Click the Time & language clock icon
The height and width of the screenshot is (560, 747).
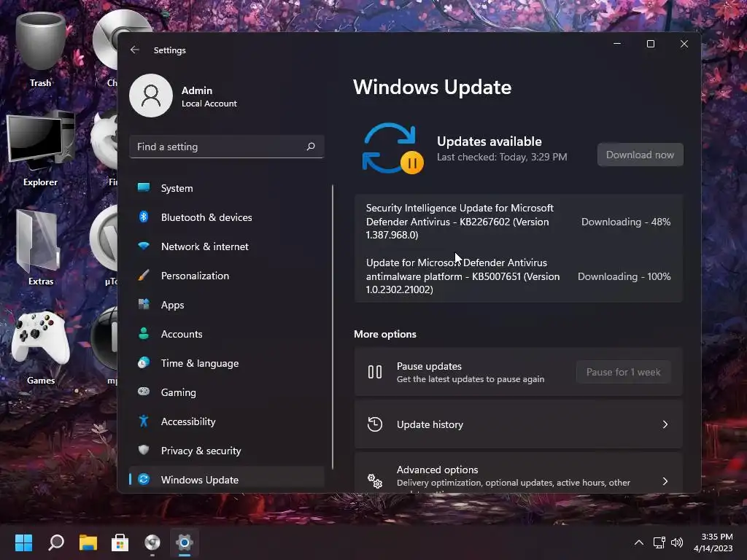144,362
